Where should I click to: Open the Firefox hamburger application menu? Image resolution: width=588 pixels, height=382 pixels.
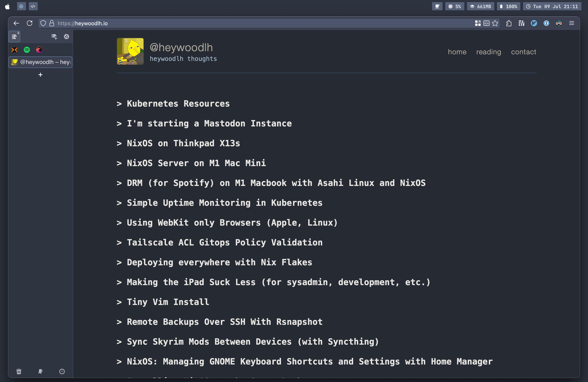tap(572, 23)
